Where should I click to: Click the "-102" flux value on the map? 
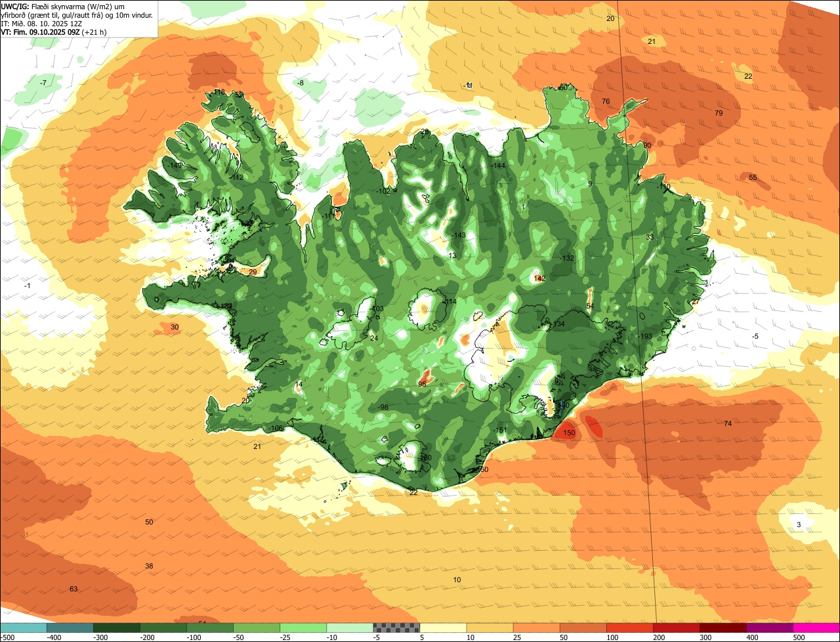[383, 192]
